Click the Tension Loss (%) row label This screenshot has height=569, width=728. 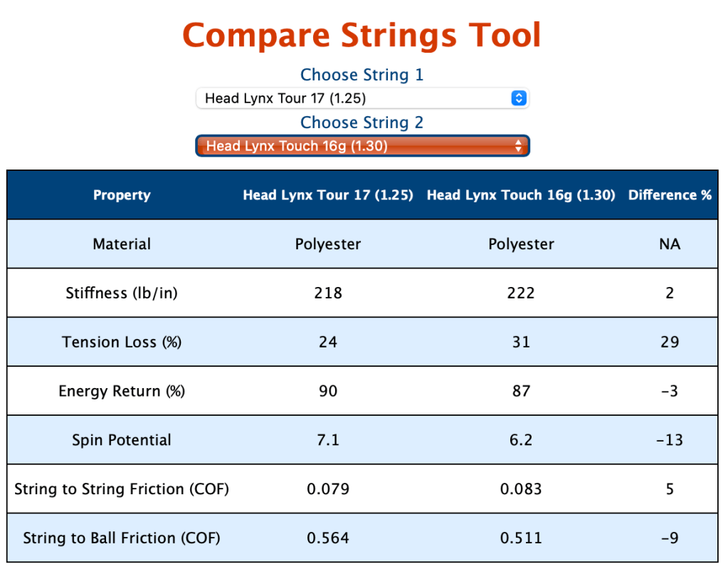tap(122, 342)
